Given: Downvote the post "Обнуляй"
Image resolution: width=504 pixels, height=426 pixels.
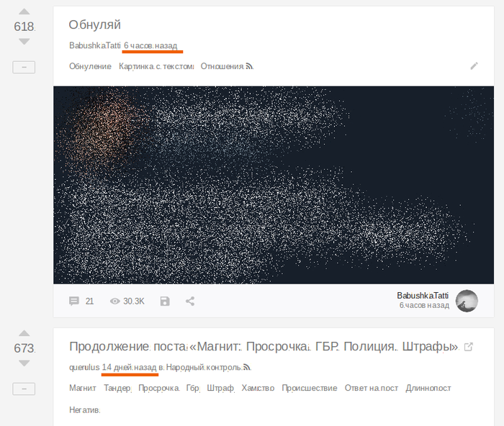Looking at the screenshot, I should pos(24,42).
